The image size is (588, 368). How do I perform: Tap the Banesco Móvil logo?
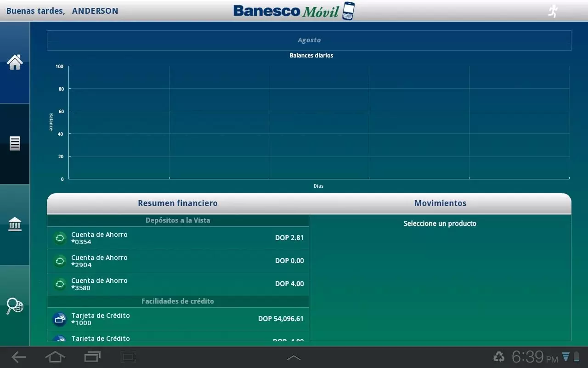294,11
